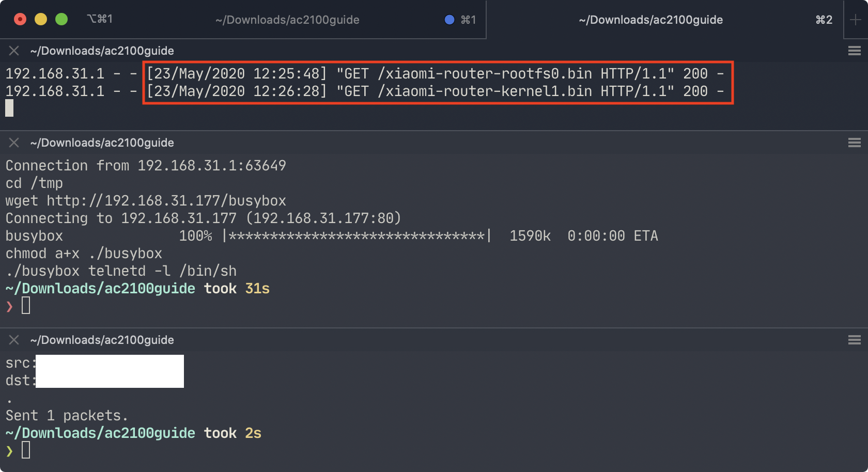Click the 'wget http://192.168.31.177/busybox' line
Viewport: 868px width, 472px height.
[x=146, y=201]
